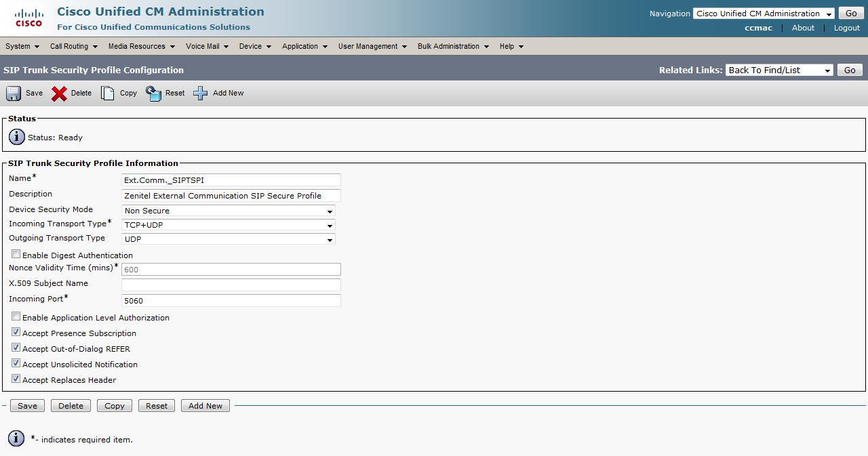Image resolution: width=868 pixels, height=456 pixels.
Task: Expand the Incoming Transport Type dropdown
Action: (x=229, y=225)
